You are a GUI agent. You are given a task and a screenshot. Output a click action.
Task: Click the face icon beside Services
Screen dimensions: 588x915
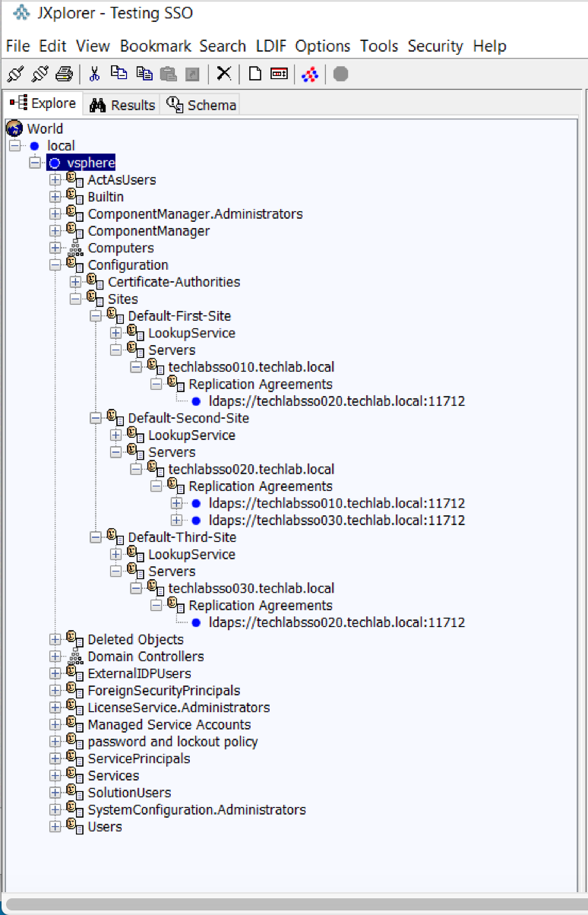coord(74,775)
